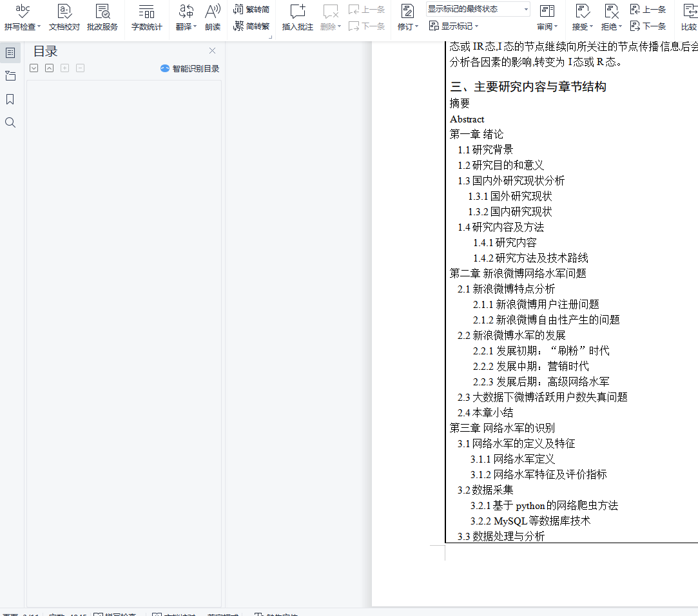Click the 翻译 translate icon
The image size is (698, 616).
[186, 11]
